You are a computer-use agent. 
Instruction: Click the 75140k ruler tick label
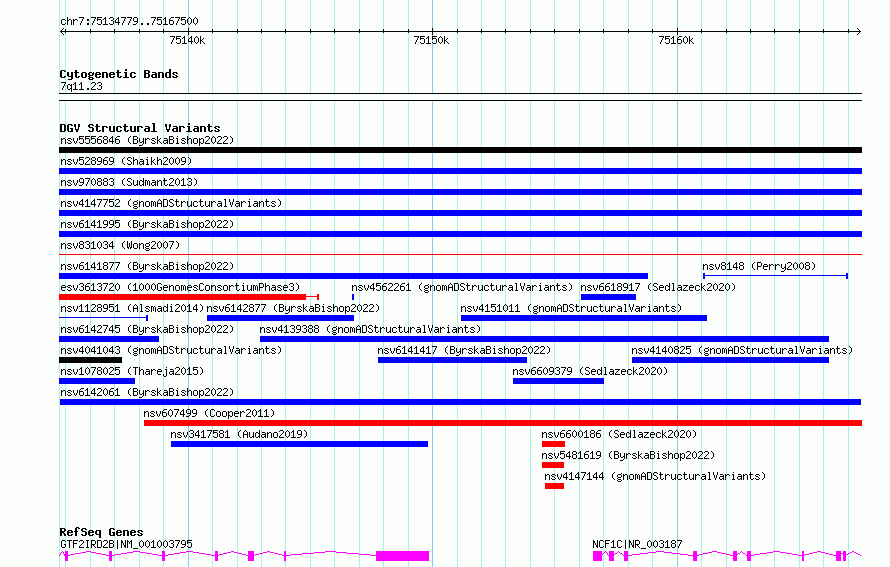click(187, 40)
